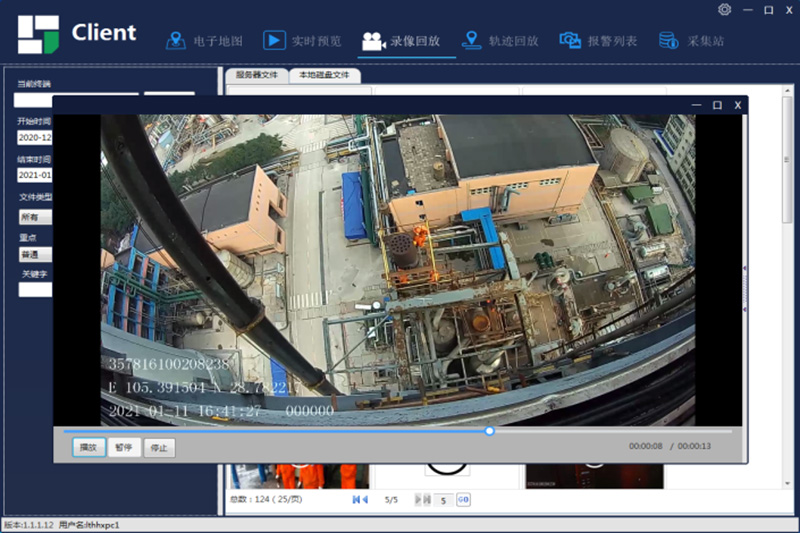Expand the 重点 priority dropdown showing 普通
Screen dimensions: 800x533
(35, 254)
